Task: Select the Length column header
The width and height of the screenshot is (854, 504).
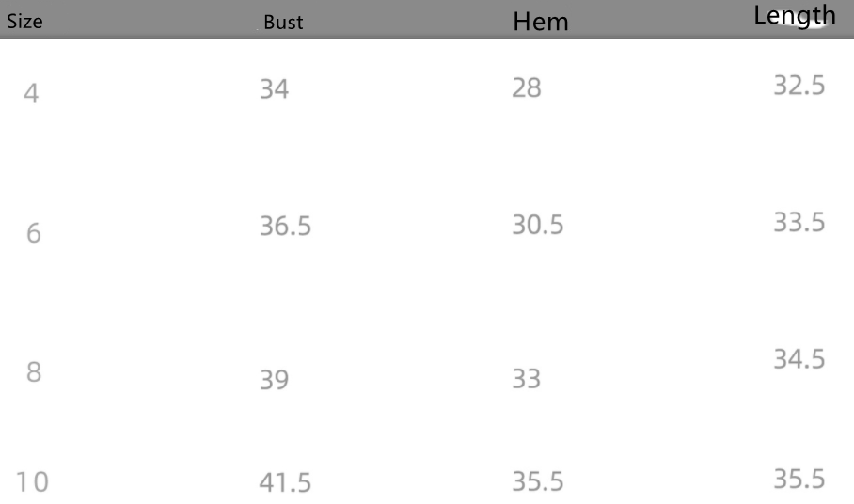Action: 794,15
